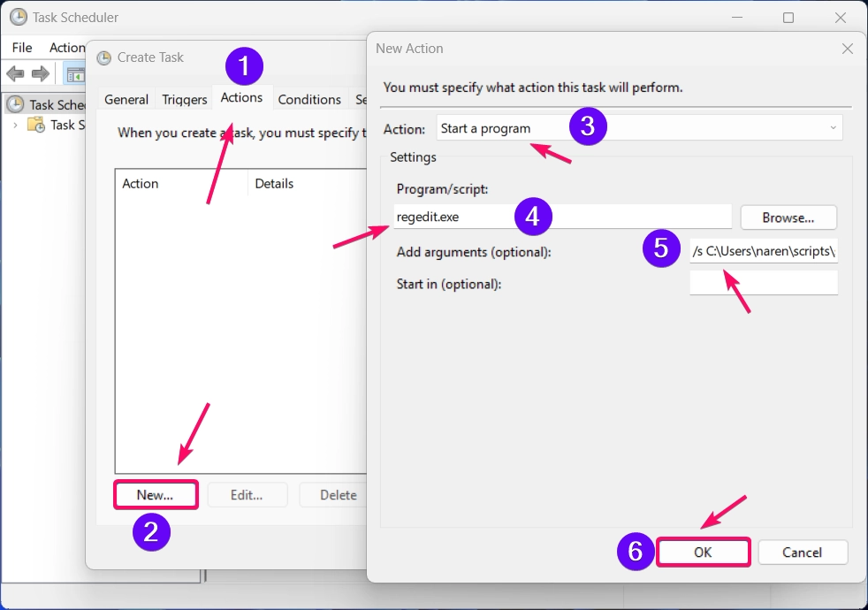The height and width of the screenshot is (610, 868).
Task: Select the Actions tab
Action: [242, 97]
